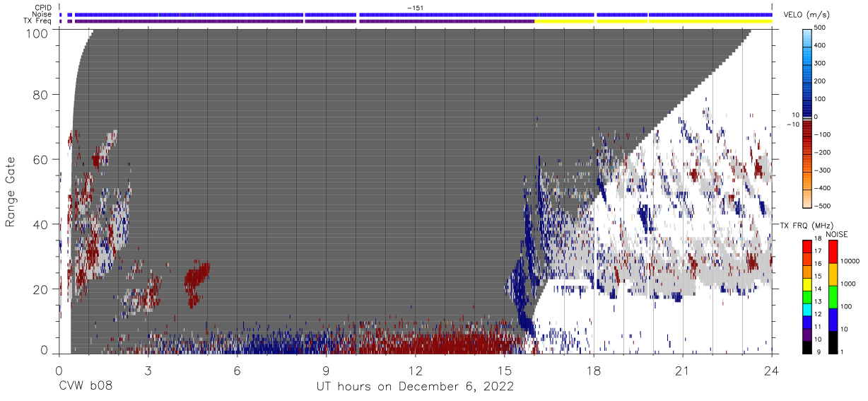Click the NOISE legend title
Viewport: 868px width, 401px height.
click(836, 234)
